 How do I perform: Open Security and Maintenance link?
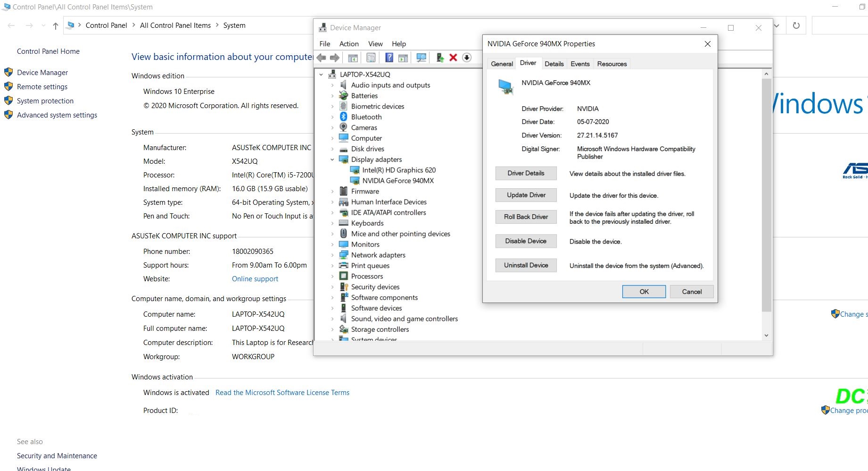point(57,456)
